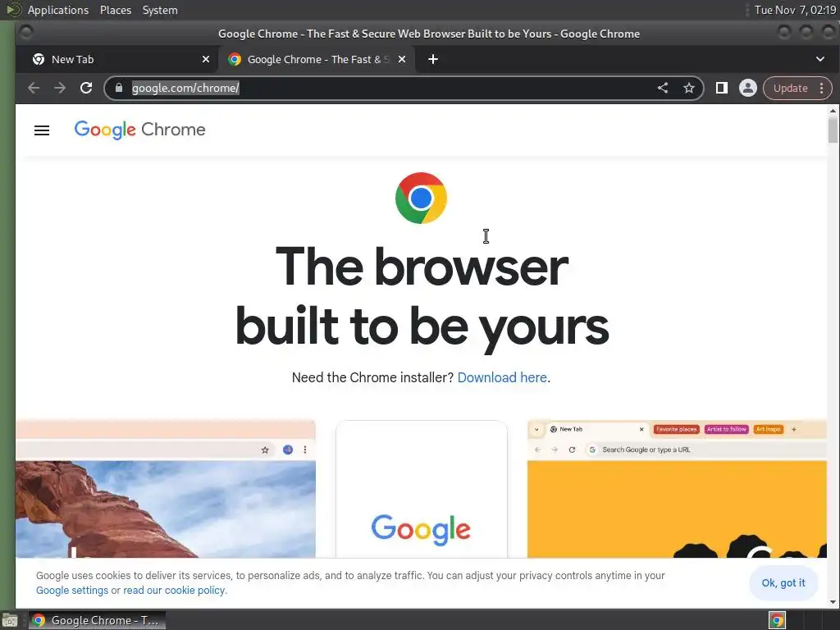840x630 pixels.
Task: Open the read our cookie policy link
Action: coord(175,591)
